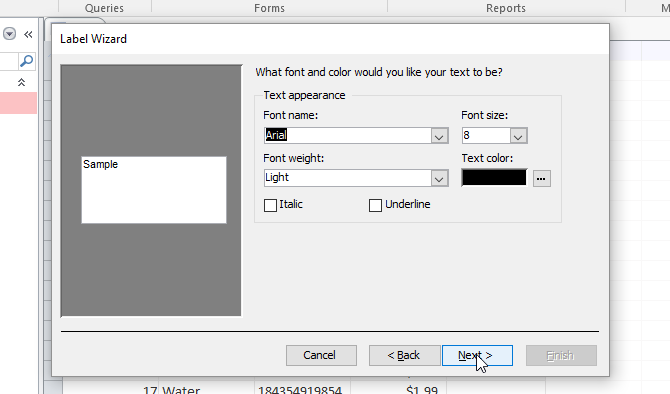Image resolution: width=670 pixels, height=394 pixels.
Task: Open the Font size dropdown arrow
Action: pyautogui.click(x=518, y=136)
